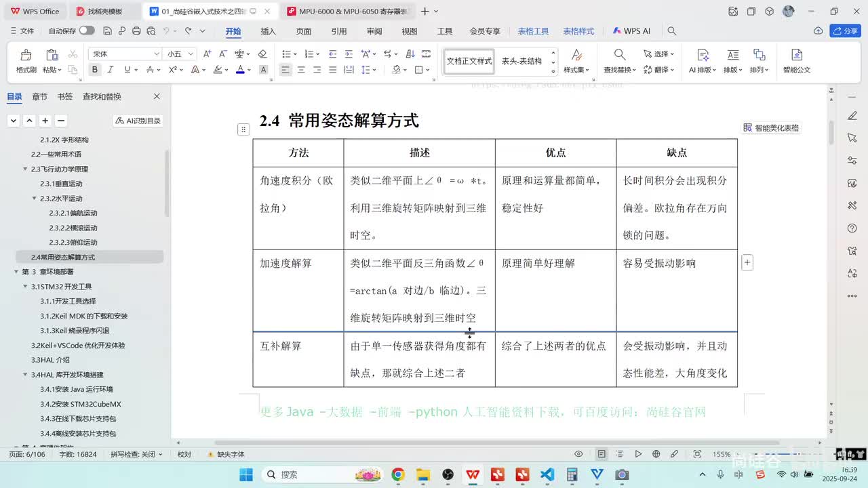868x488 pixels.
Task: Click the Smart Official Document icon
Action: [x=797, y=55]
